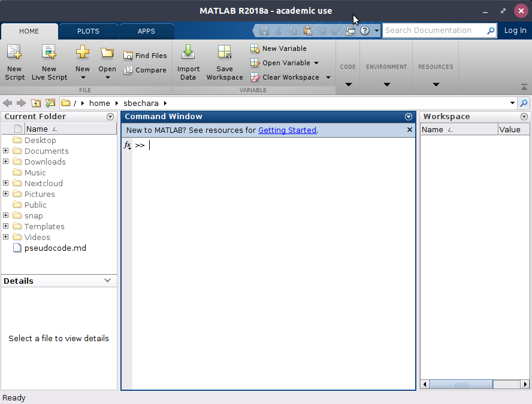Click the Paste clipboard icon
The image size is (532, 404).
[x=308, y=31]
